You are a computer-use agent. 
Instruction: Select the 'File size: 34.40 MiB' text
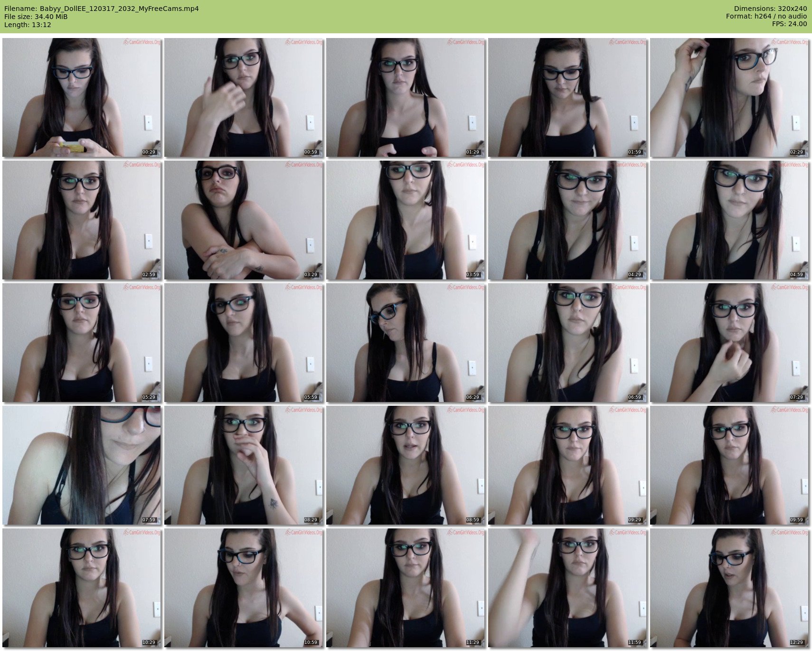coord(36,17)
